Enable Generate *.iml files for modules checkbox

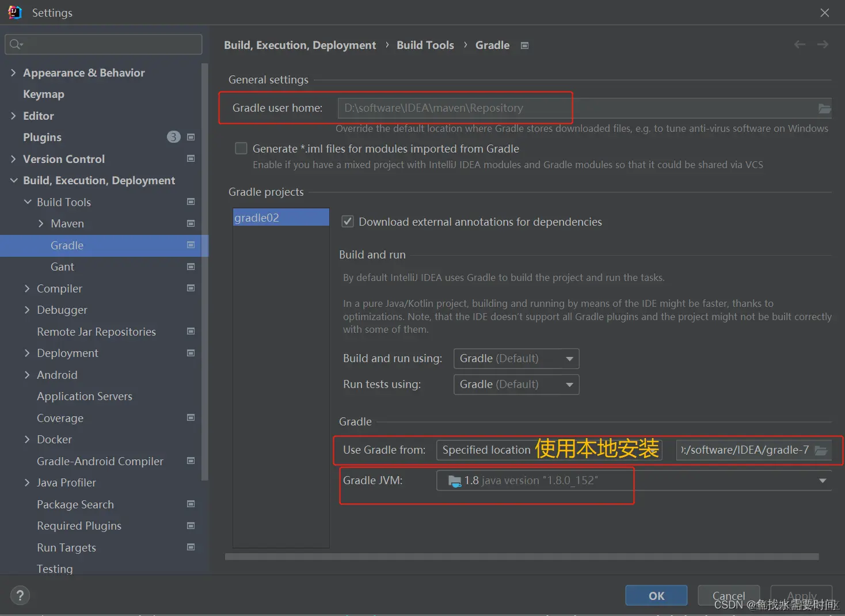coord(241,149)
